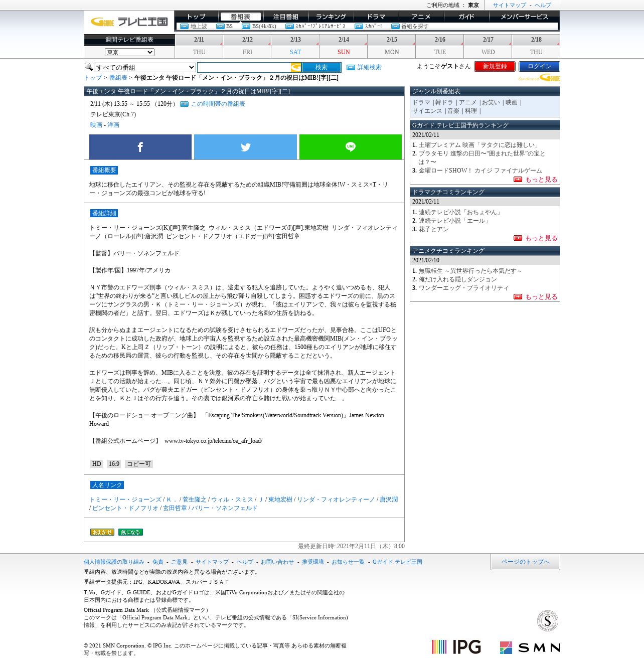Image resolution: width=644 pixels, height=662 pixels.
Task: Open 個人情報保護の取り組み footer link
Action: click(x=114, y=562)
